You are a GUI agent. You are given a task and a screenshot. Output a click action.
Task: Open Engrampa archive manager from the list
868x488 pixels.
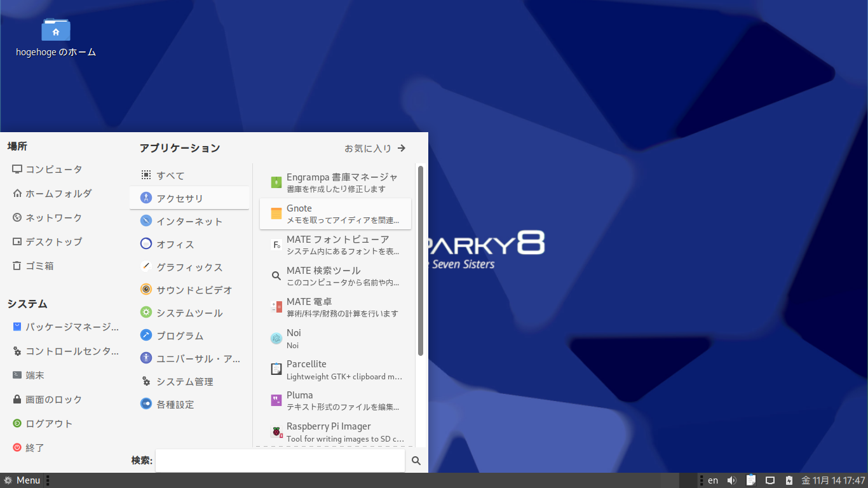point(336,182)
